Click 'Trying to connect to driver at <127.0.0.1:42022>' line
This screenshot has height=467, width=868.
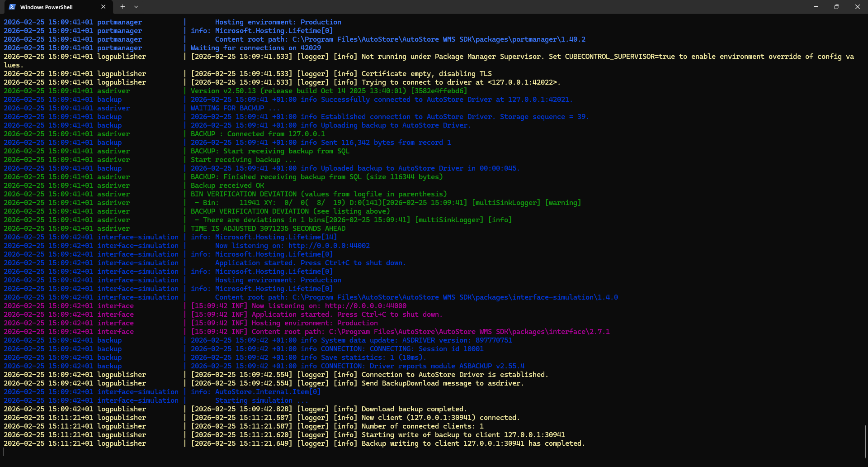pyautogui.click(x=461, y=82)
